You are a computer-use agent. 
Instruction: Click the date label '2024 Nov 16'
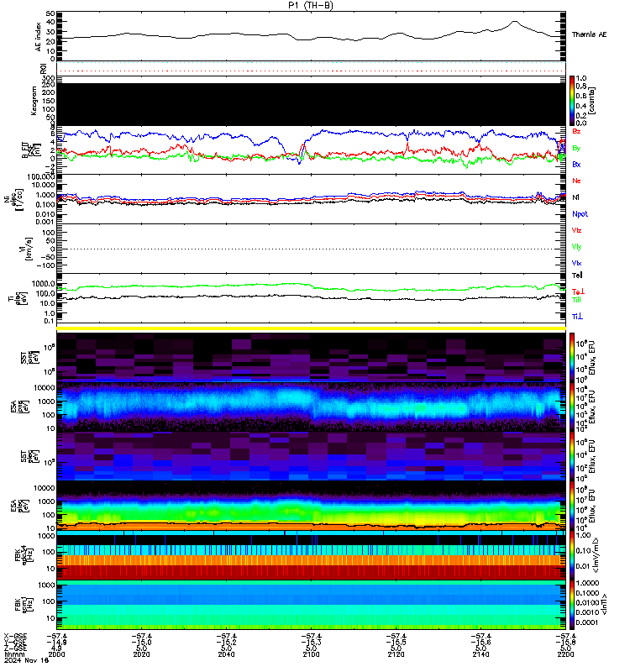pos(27,660)
